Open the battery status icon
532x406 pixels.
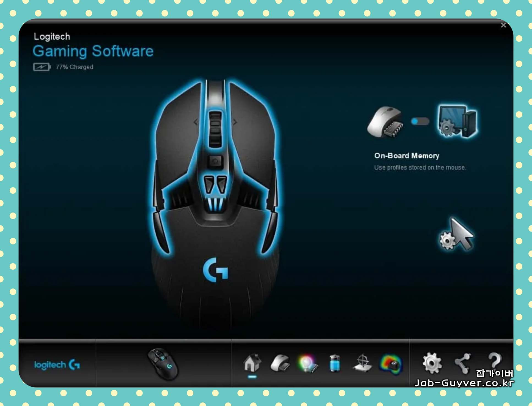coord(334,363)
